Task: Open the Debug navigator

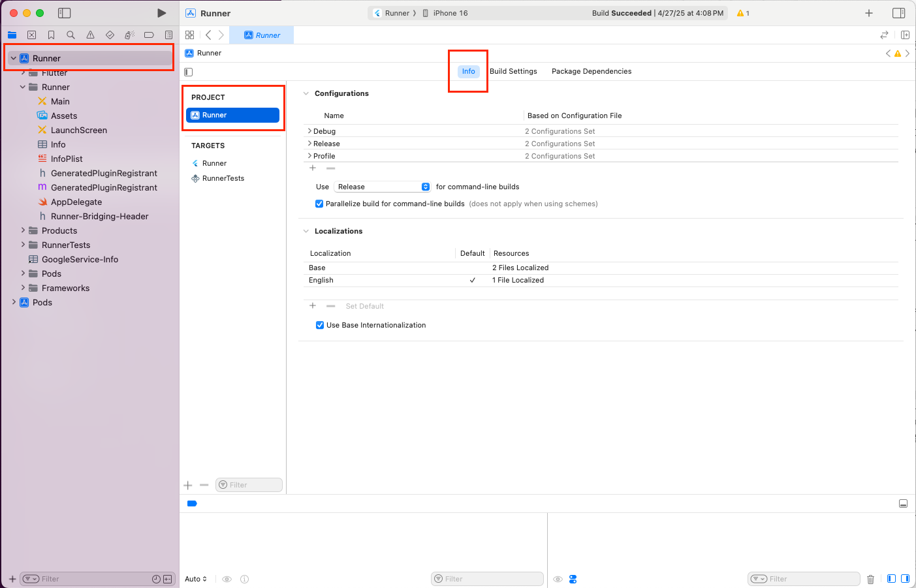Action: (129, 35)
